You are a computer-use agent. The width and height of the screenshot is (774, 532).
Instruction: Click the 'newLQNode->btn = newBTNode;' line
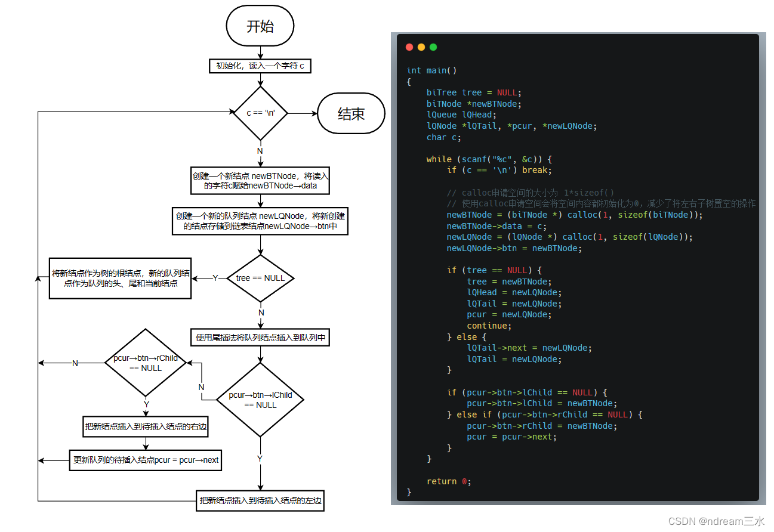pos(514,248)
